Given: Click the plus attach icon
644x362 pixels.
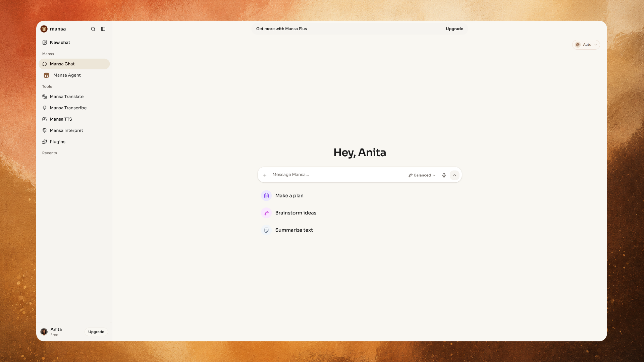Looking at the screenshot, I should (x=265, y=175).
